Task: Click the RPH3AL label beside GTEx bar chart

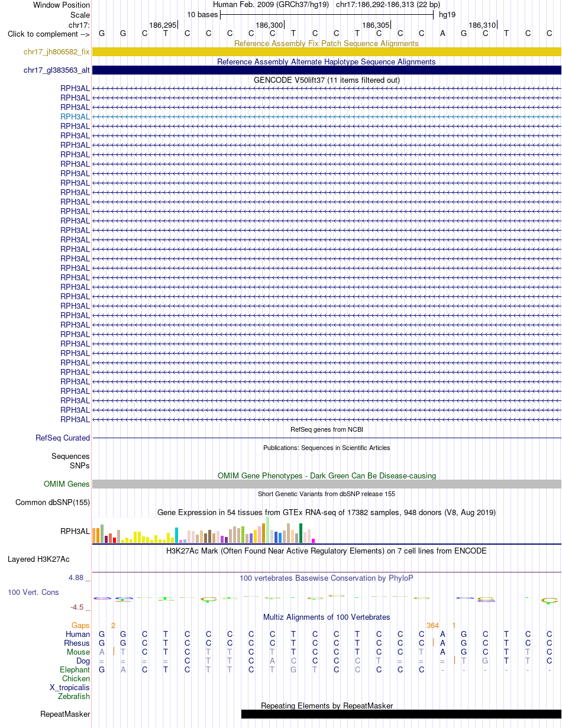Action: (75, 531)
